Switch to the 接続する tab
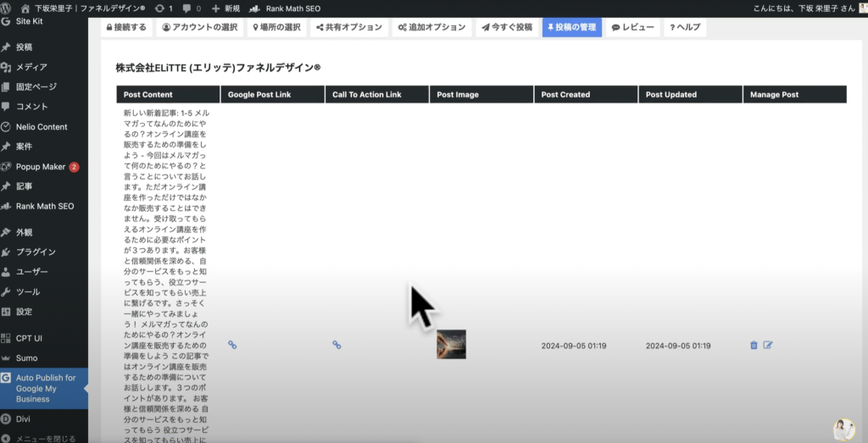The image size is (868, 443). [126, 27]
